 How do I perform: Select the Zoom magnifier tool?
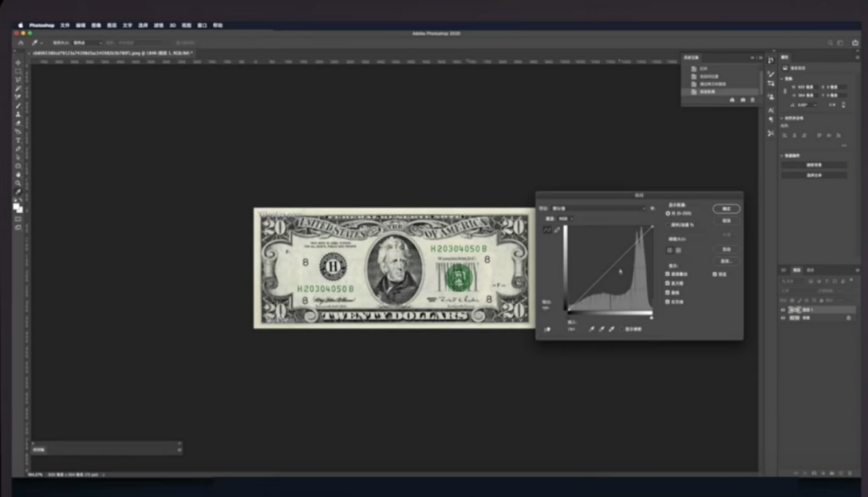18,183
